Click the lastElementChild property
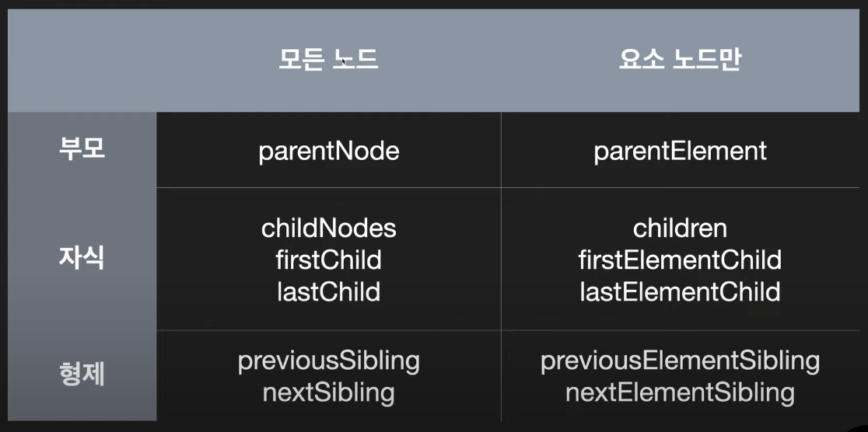The height and width of the screenshot is (432, 868). [x=681, y=292]
